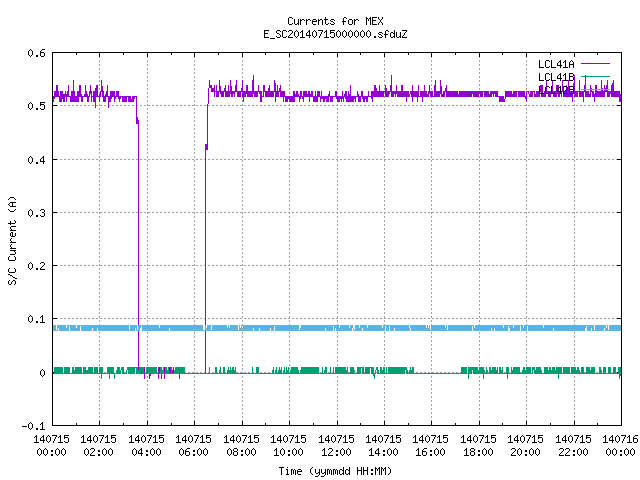Click the 140715 20:00 x-axis tick label
The height and width of the screenshot is (480, 640).
(x=525, y=446)
